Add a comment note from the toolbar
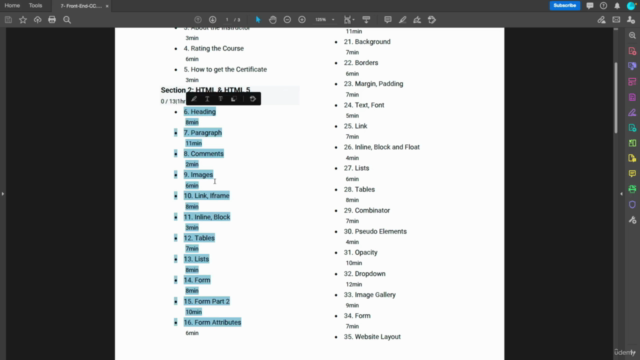Viewport: 640px width, 360px height. [387, 20]
